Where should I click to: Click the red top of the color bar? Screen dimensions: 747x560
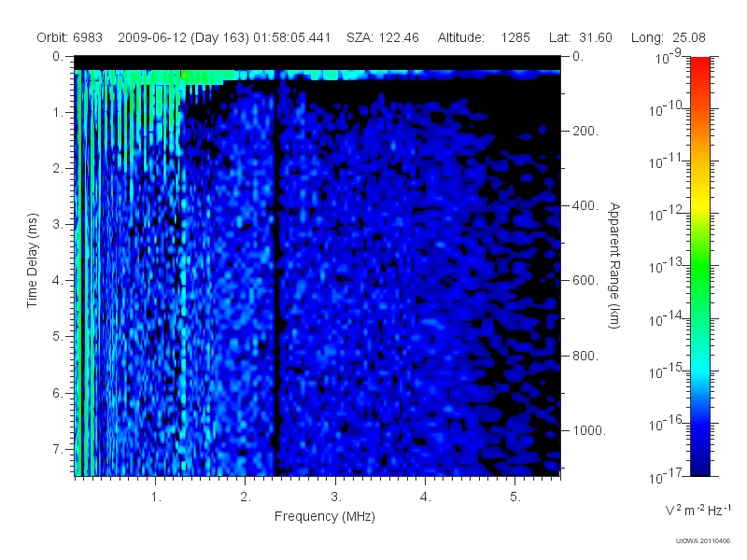(x=699, y=64)
